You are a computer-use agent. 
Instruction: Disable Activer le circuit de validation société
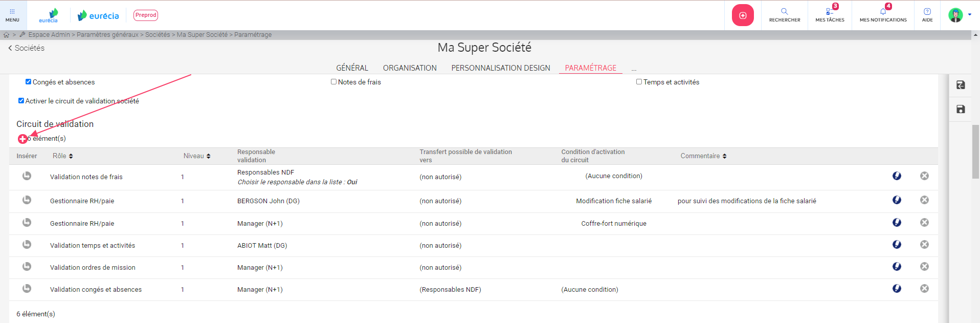coord(21,101)
